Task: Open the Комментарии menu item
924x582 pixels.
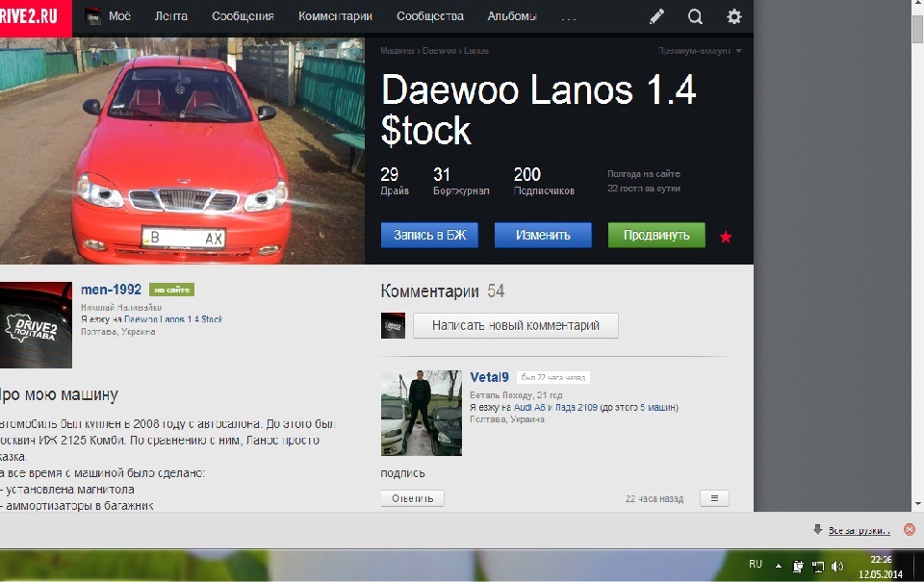Action: (335, 16)
